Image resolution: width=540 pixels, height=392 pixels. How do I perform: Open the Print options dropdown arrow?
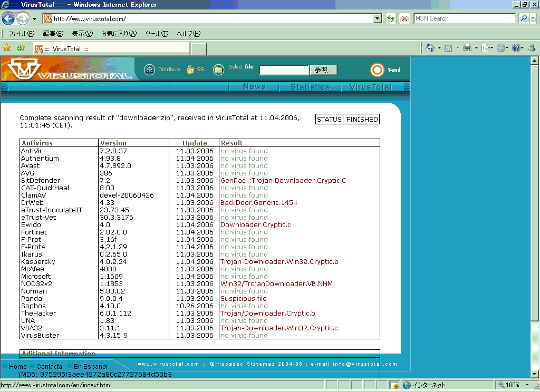point(476,48)
